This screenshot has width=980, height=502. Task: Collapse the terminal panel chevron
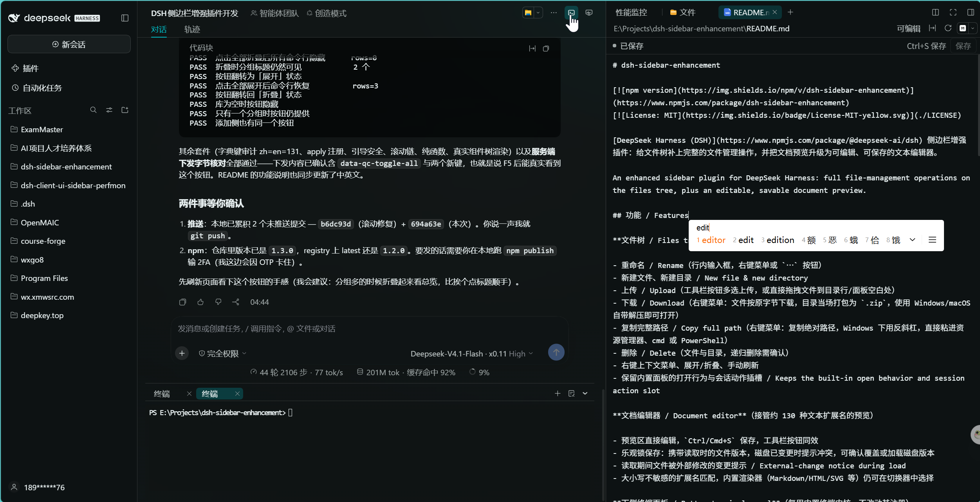pos(585,394)
